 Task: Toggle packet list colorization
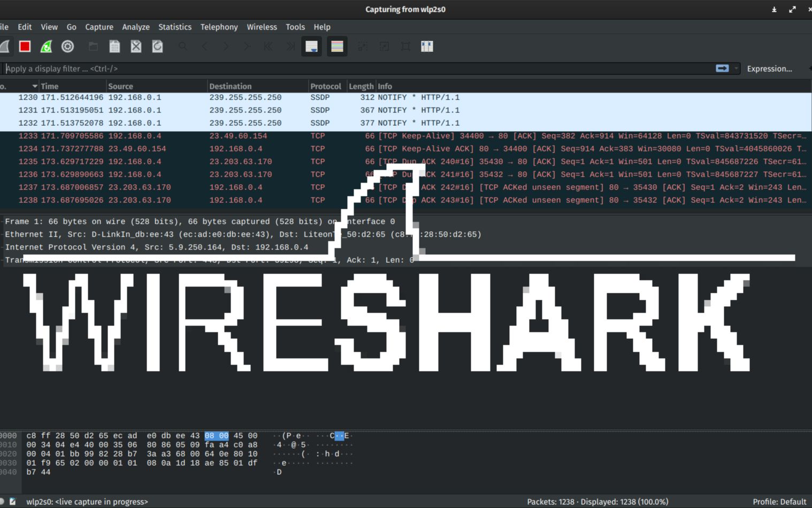pyautogui.click(x=337, y=47)
